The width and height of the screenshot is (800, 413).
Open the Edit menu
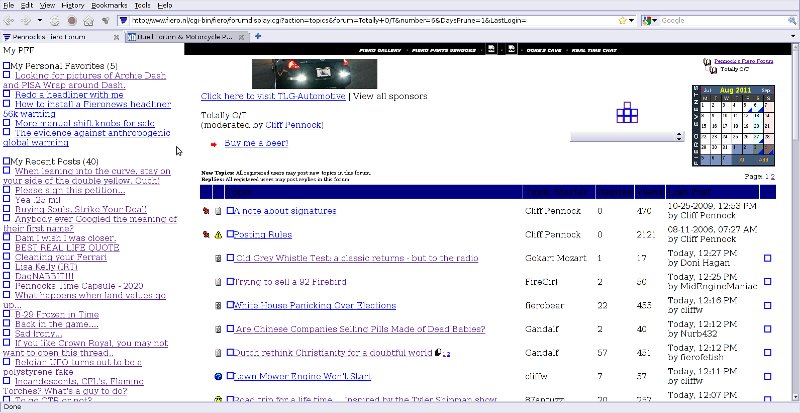[27, 5]
